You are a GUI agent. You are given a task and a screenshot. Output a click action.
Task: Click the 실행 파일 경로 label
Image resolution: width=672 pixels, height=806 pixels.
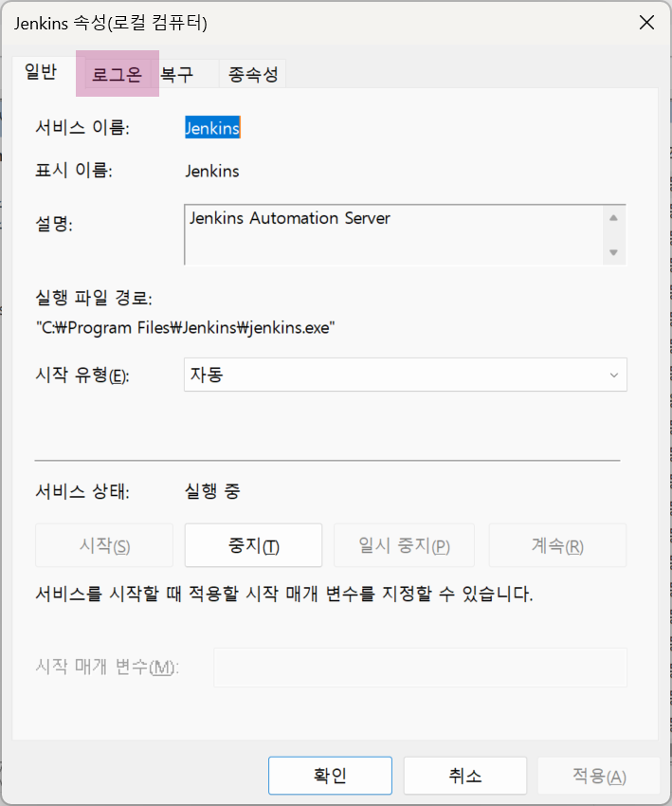pos(94,297)
